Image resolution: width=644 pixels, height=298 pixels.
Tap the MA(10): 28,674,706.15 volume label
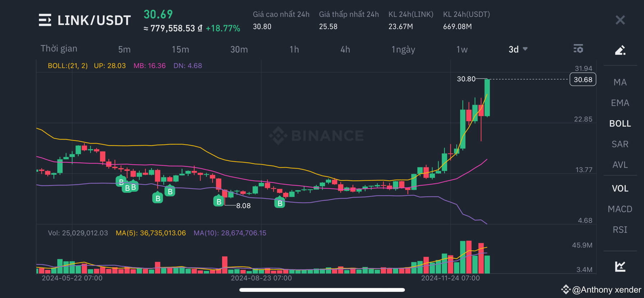[x=230, y=233]
